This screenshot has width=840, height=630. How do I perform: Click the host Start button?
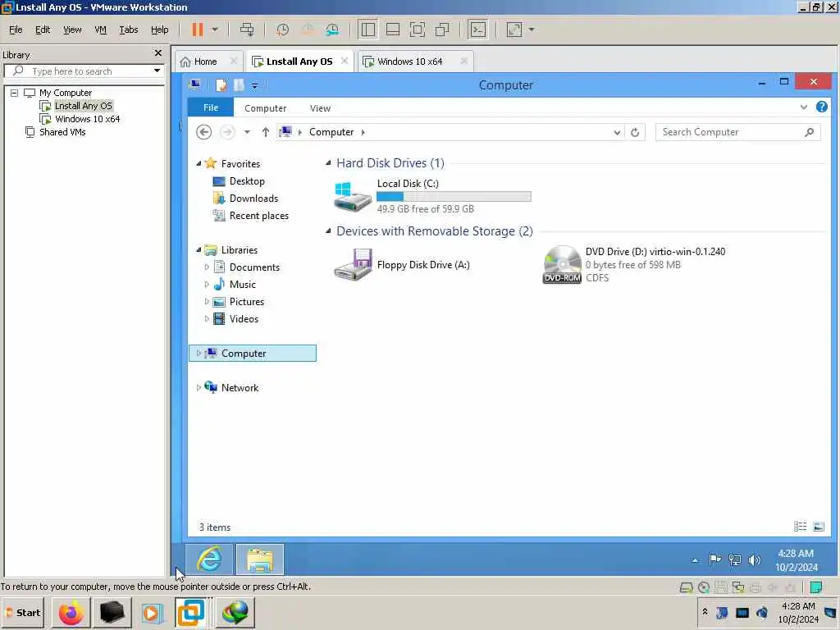coord(24,612)
